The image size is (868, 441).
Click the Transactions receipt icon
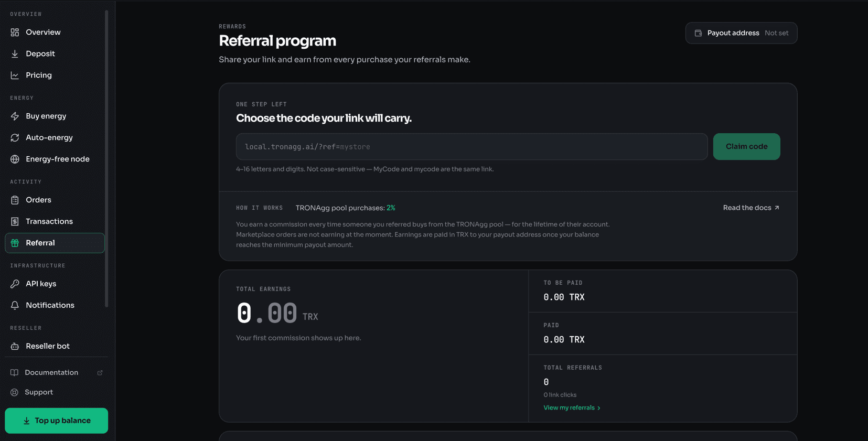coord(15,222)
